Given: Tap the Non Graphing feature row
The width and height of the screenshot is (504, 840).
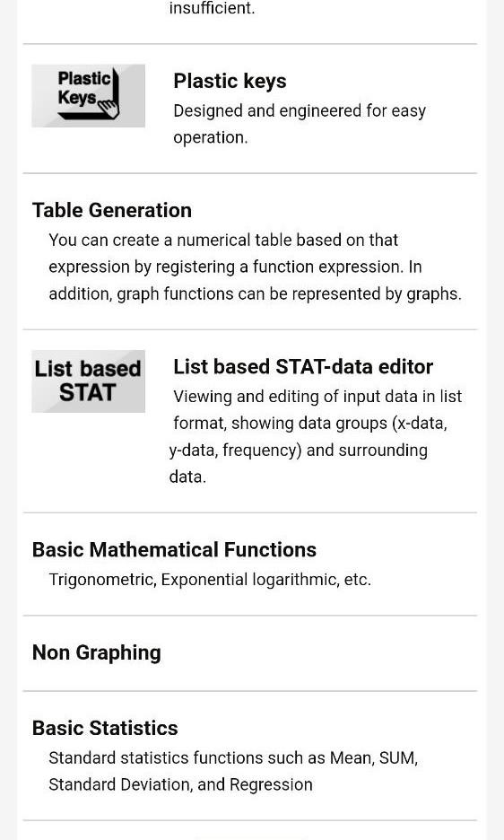Looking at the screenshot, I should [249, 653].
